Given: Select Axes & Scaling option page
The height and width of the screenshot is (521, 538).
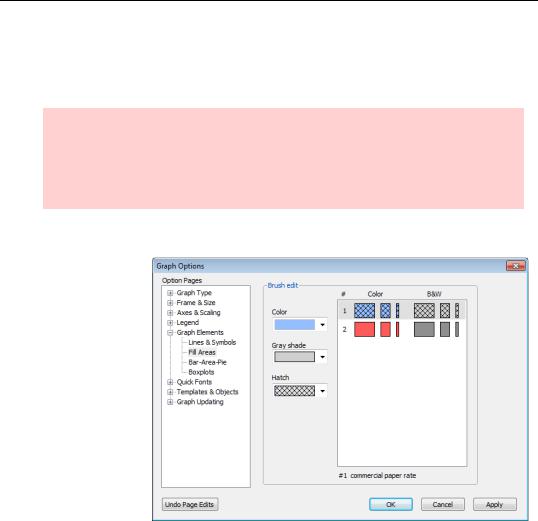Looking at the screenshot, I should coord(198,313).
